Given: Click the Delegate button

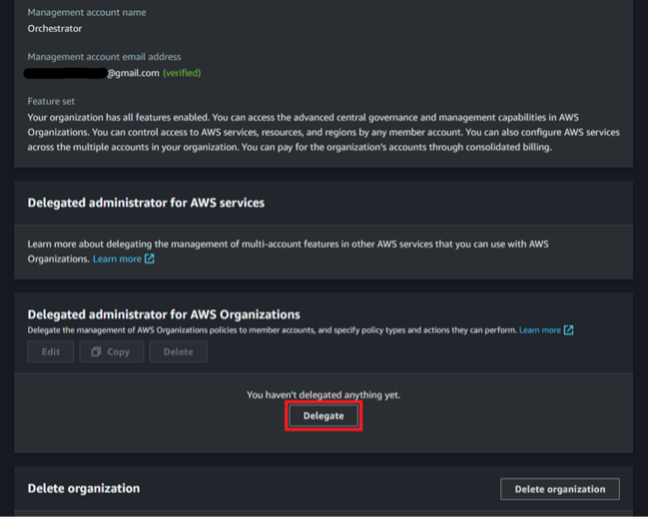Looking at the screenshot, I should pyautogui.click(x=323, y=415).
